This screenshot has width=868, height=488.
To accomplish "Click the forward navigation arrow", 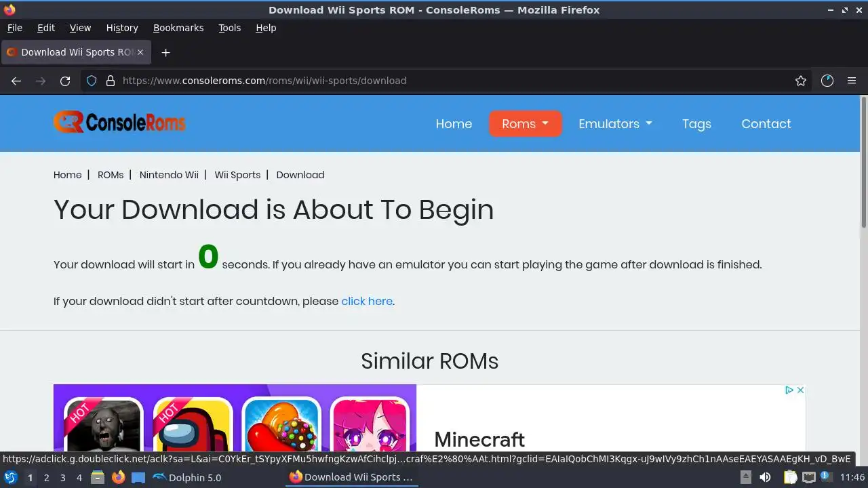I will tap(41, 81).
